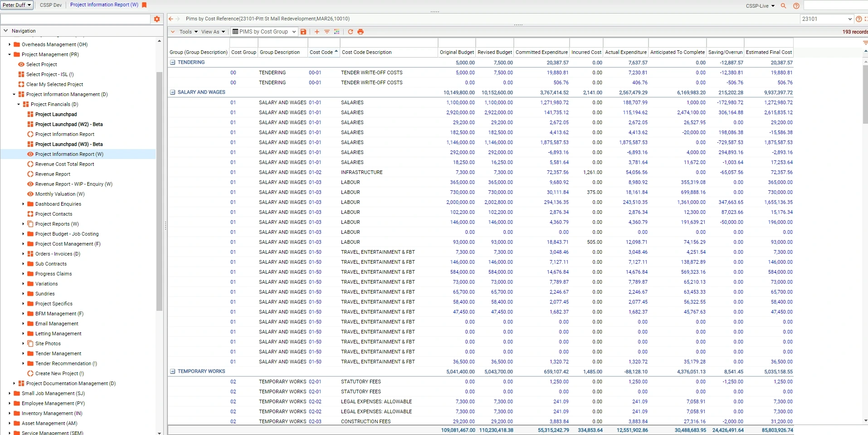Open Revenue Report - WIP - Enquiry (W)
This screenshot has width=868, height=435.
pos(73,184)
